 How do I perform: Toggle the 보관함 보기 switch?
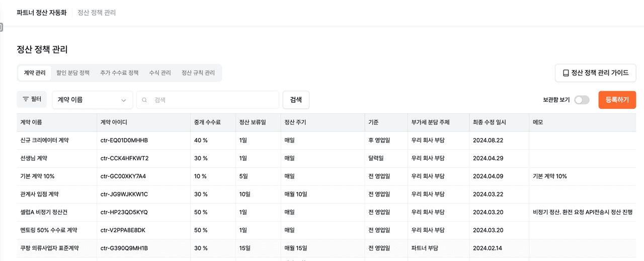[582, 100]
